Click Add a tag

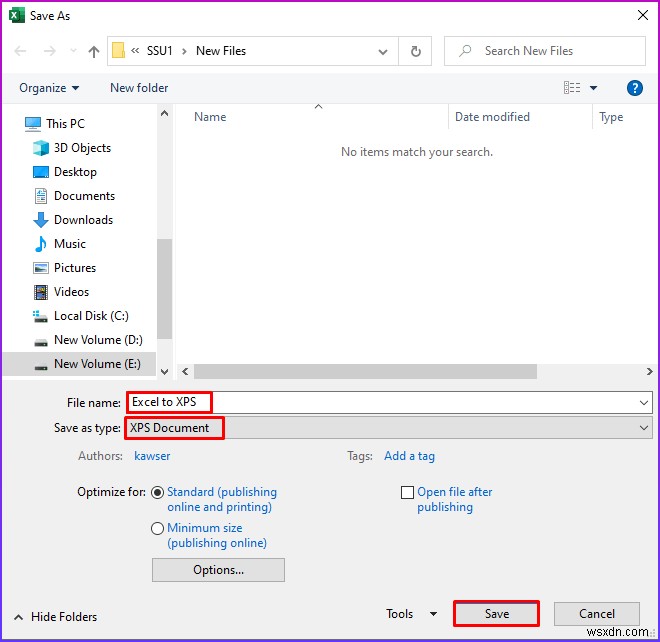(x=409, y=456)
